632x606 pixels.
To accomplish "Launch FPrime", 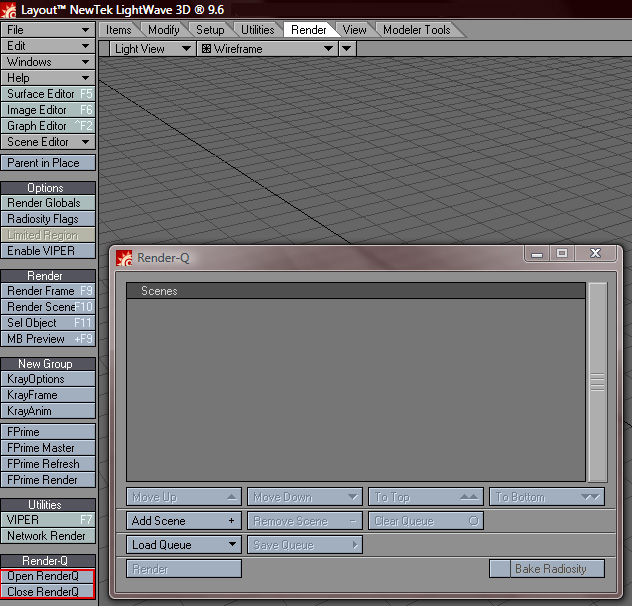I will (x=48, y=432).
